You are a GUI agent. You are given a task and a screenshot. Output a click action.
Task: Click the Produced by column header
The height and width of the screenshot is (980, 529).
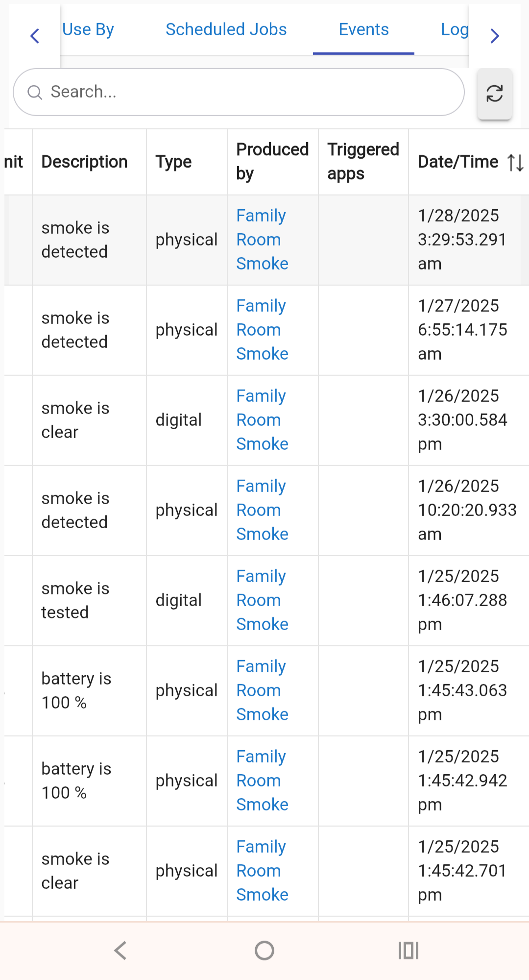[x=273, y=162]
